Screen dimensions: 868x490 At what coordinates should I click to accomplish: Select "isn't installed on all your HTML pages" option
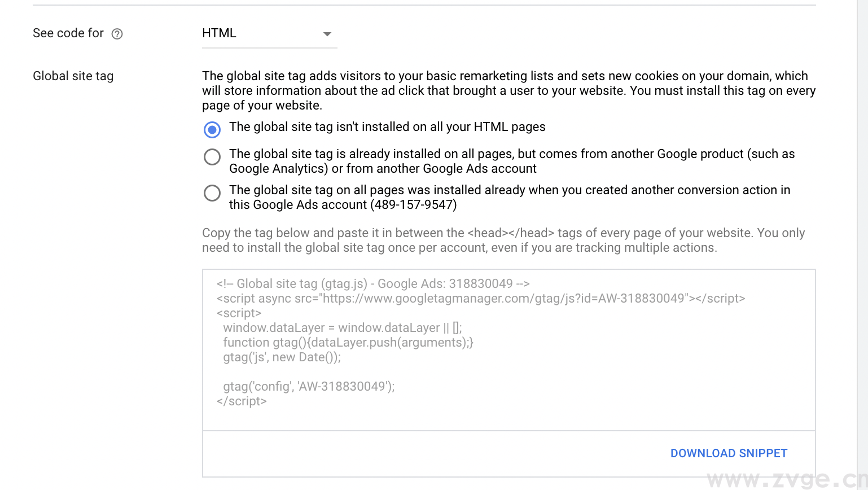(x=212, y=129)
